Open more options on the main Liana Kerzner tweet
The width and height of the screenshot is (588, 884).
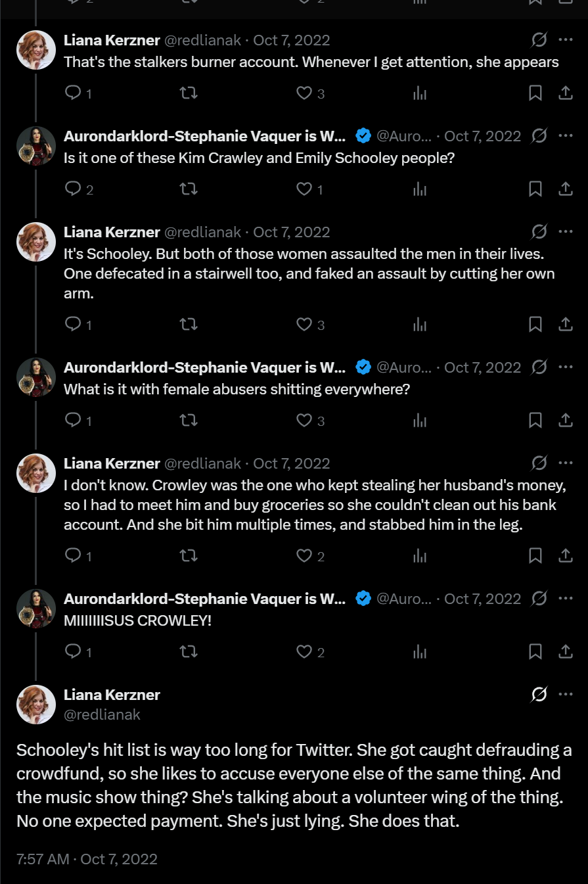coord(566,695)
